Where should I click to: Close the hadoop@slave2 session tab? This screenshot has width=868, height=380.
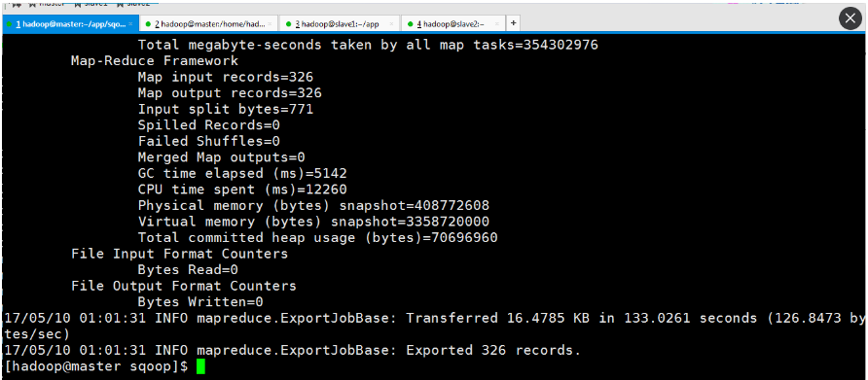point(496,23)
